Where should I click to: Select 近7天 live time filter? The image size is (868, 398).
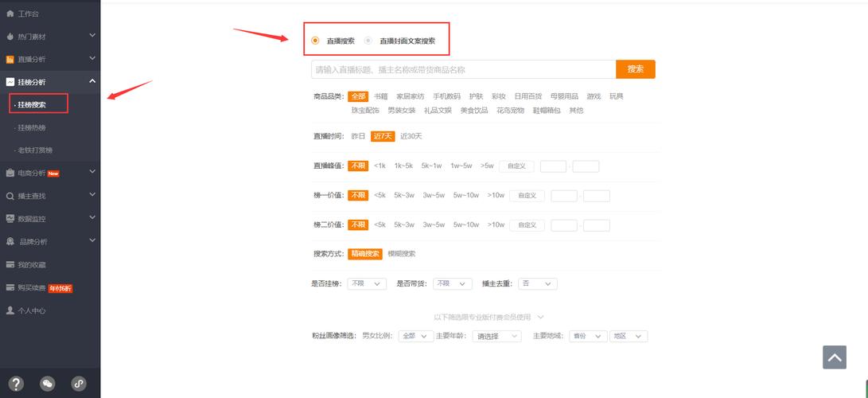383,136
